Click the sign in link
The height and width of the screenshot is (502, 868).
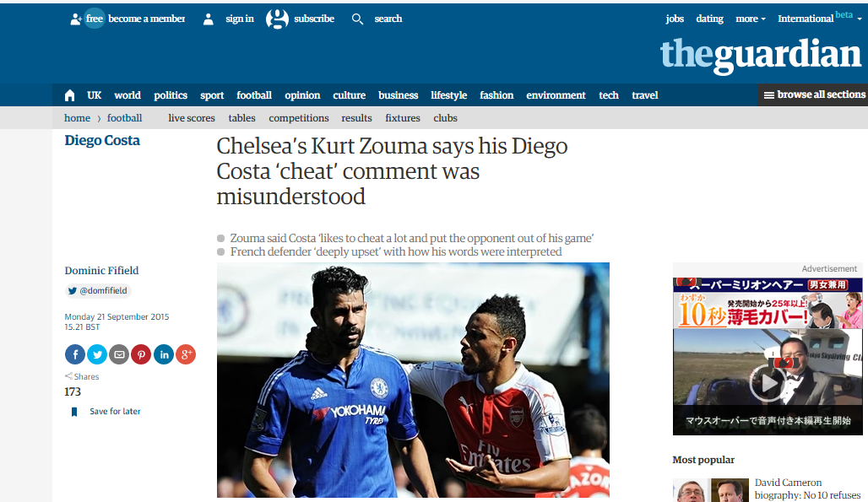pyautogui.click(x=239, y=19)
